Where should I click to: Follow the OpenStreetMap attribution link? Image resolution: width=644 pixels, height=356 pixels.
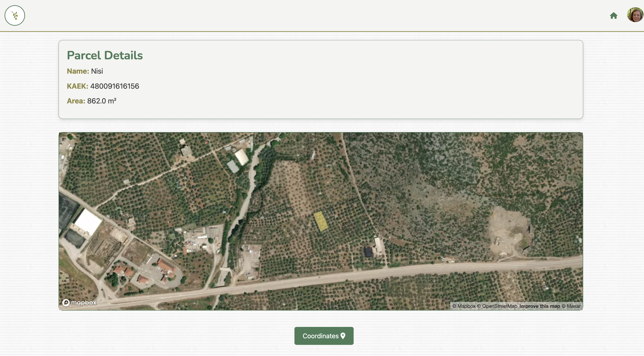[x=498, y=306]
